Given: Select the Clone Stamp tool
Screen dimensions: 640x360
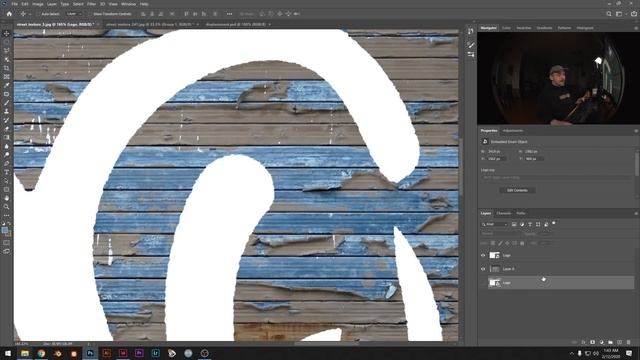Looking at the screenshot, I should point(7,111).
